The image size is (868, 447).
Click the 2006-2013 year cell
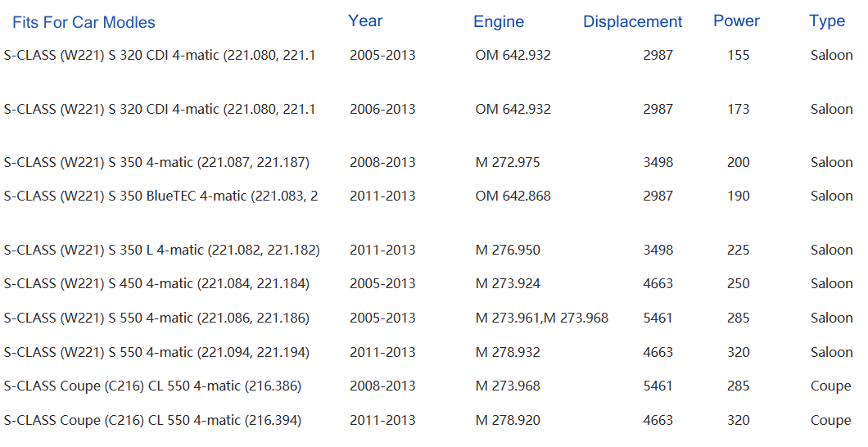point(382,109)
